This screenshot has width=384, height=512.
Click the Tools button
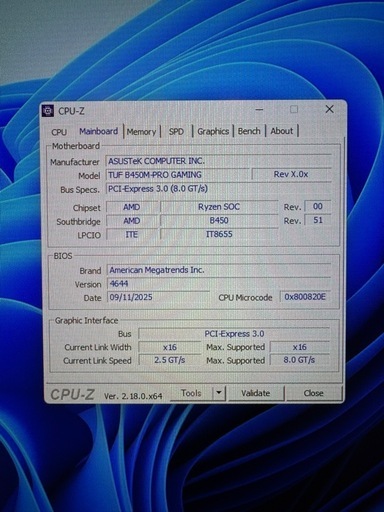pos(191,393)
